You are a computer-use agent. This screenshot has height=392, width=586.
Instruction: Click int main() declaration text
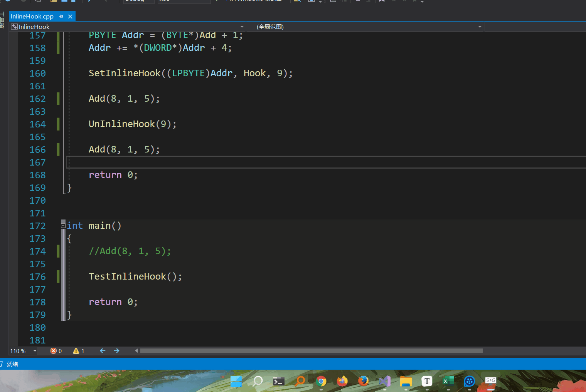(x=94, y=226)
